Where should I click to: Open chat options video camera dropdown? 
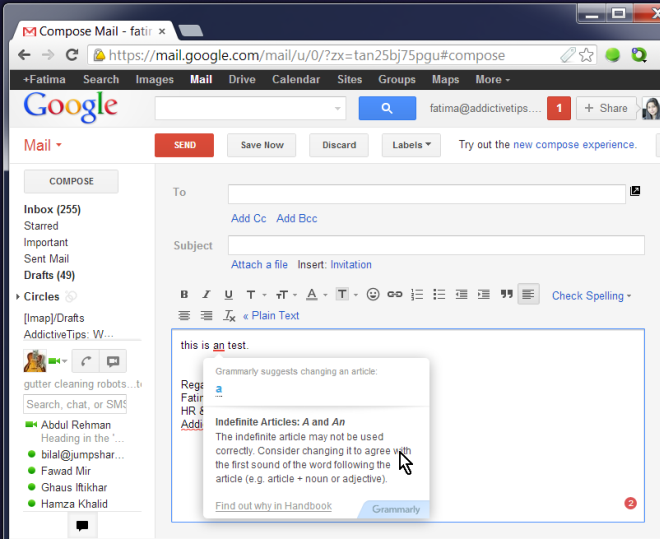[58, 361]
